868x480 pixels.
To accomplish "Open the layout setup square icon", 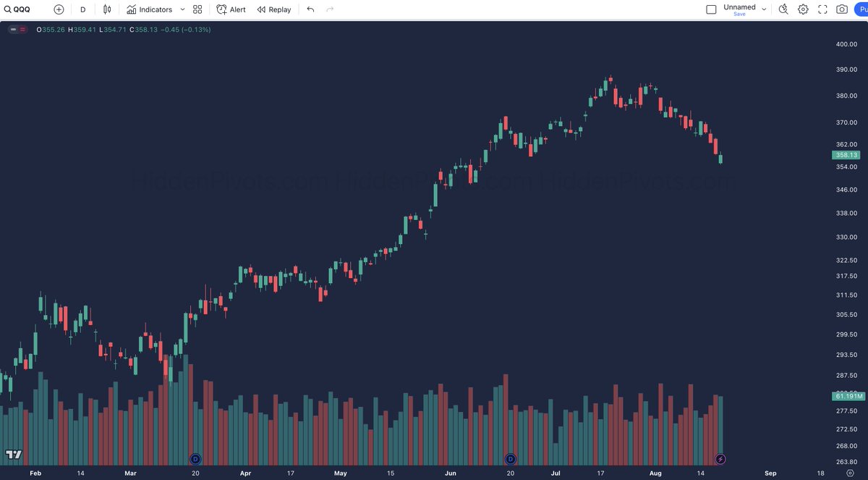I will tap(711, 9).
